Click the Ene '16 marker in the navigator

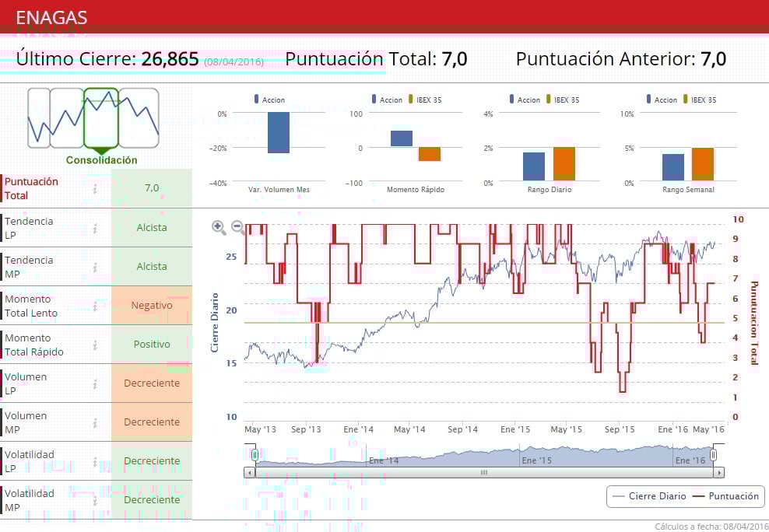(x=690, y=460)
